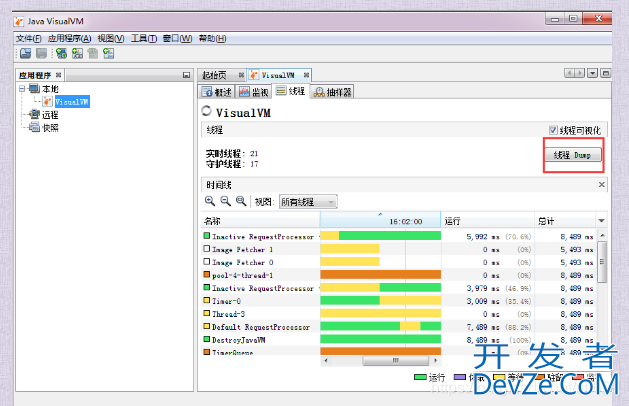Minimize the 应用程序 side panel
Image resolution: width=629 pixels, height=406 pixels.
[186, 75]
